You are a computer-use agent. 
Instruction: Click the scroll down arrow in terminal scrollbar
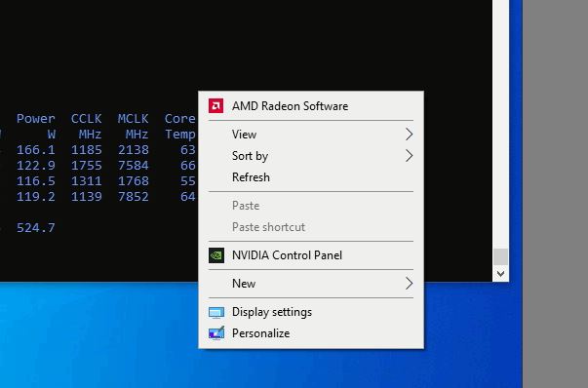(500, 274)
